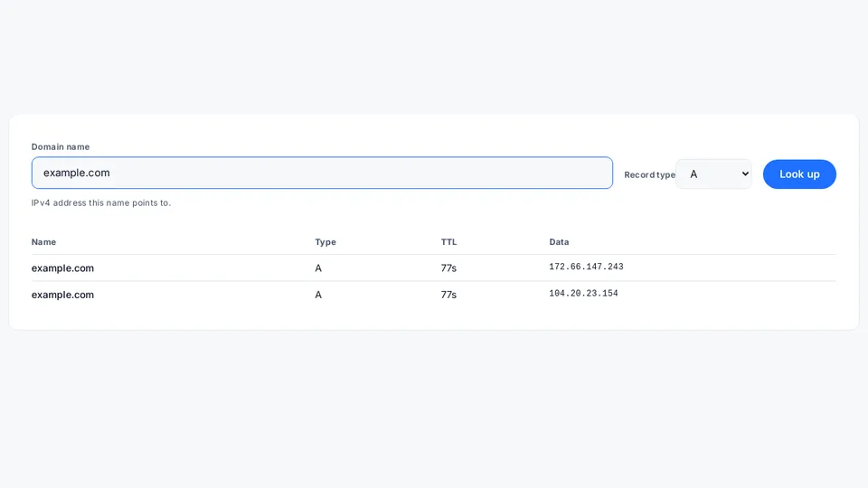
Task: Select IP address 172.66.147.243
Action: click(586, 267)
